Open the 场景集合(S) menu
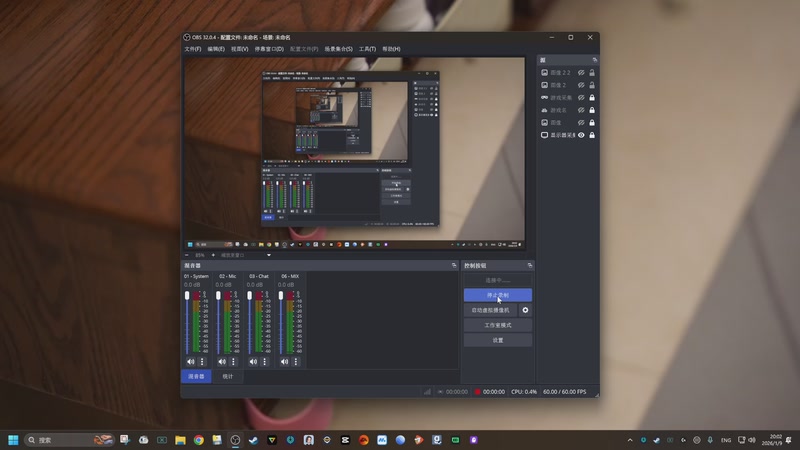The width and height of the screenshot is (800, 450). pyautogui.click(x=338, y=49)
